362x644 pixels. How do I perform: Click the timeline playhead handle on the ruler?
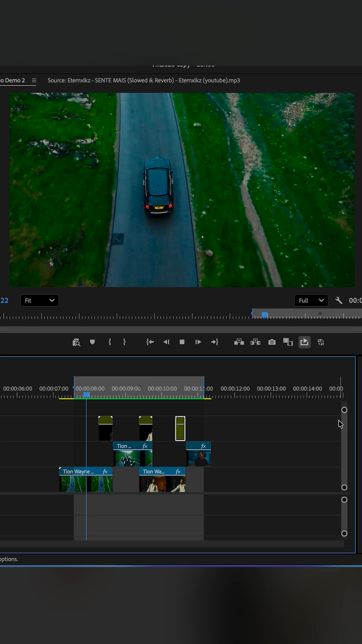[x=86, y=395]
